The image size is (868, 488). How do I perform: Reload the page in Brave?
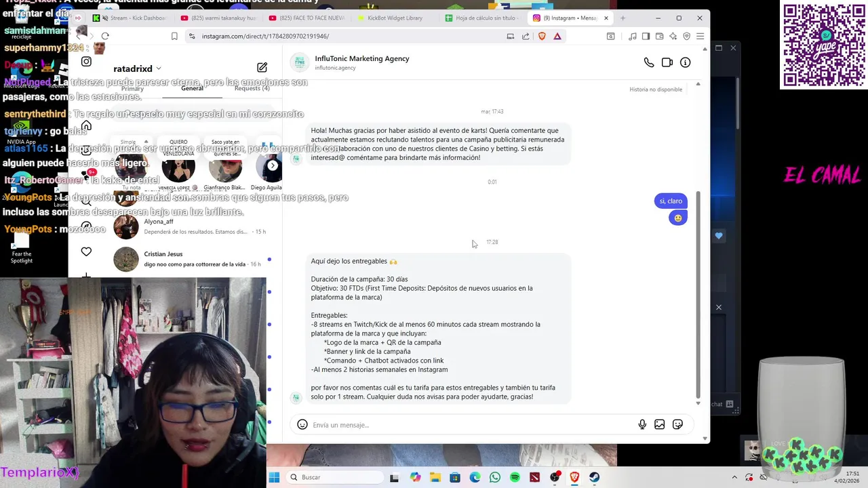[105, 36]
